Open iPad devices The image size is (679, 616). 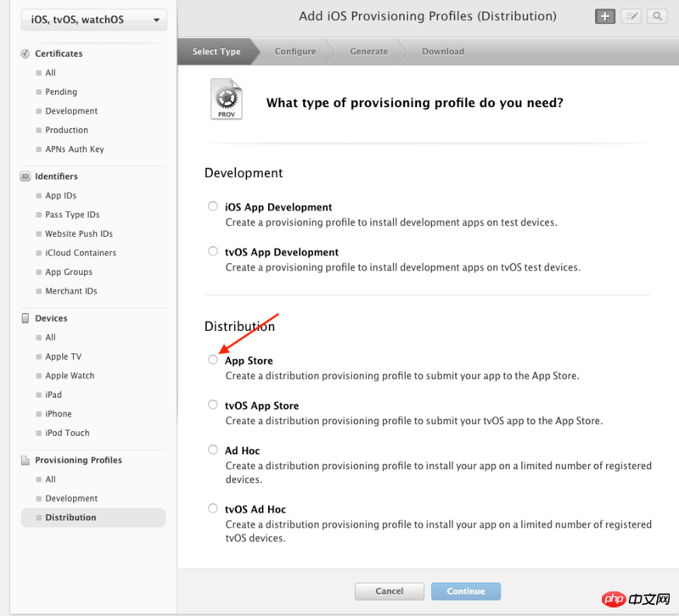click(53, 395)
